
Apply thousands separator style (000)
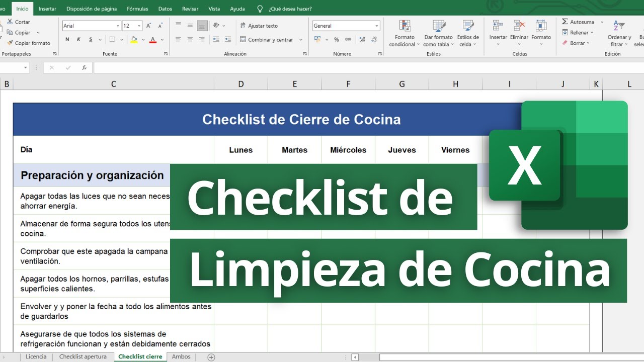pos(348,39)
